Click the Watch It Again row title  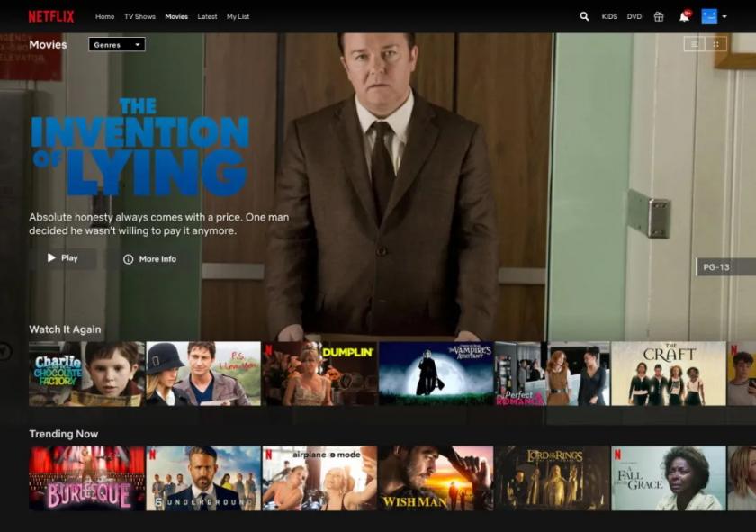coord(65,329)
